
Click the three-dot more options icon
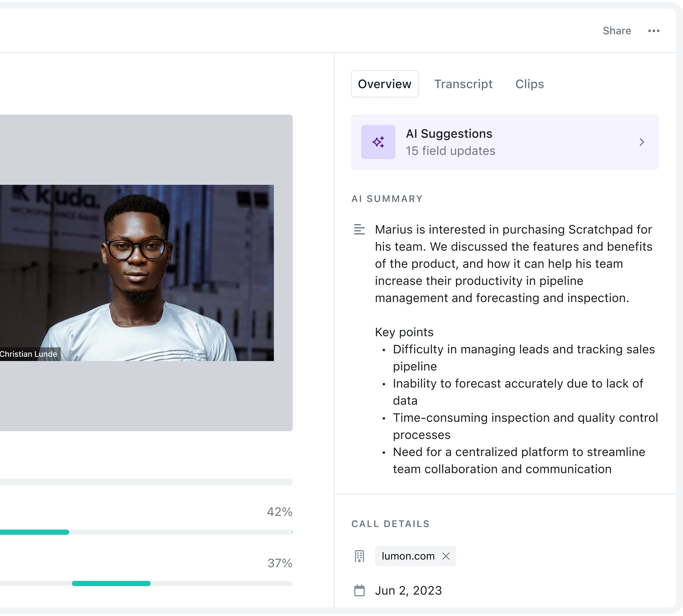click(x=654, y=31)
